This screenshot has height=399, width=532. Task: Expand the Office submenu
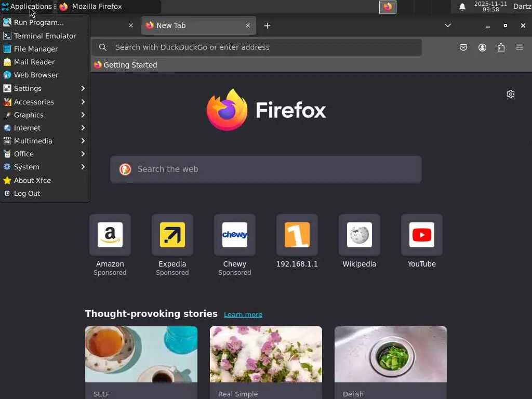coord(45,154)
